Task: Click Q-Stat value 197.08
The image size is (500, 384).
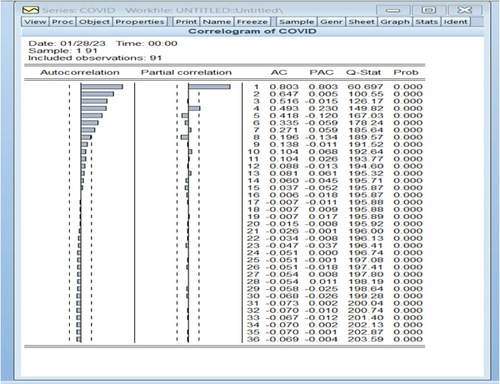Action: click(x=366, y=260)
